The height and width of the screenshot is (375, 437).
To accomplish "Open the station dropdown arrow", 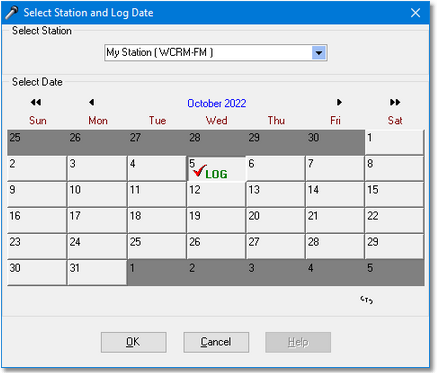I will [319, 53].
